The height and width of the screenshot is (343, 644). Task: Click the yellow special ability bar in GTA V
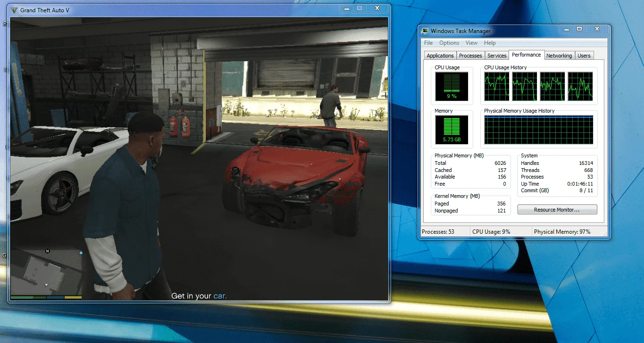[x=73, y=297]
